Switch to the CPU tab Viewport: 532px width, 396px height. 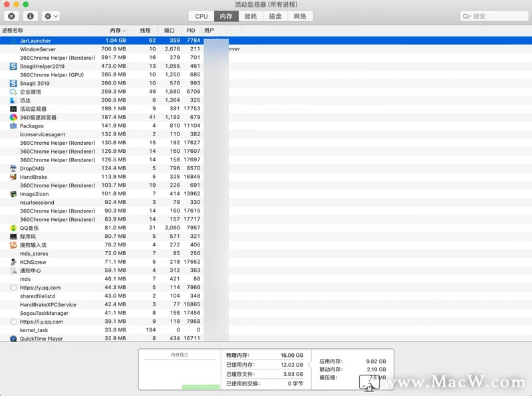[x=201, y=16]
